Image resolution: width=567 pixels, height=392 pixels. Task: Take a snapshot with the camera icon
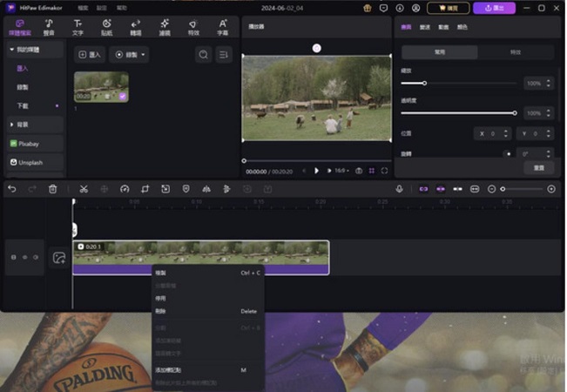(x=358, y=171)
